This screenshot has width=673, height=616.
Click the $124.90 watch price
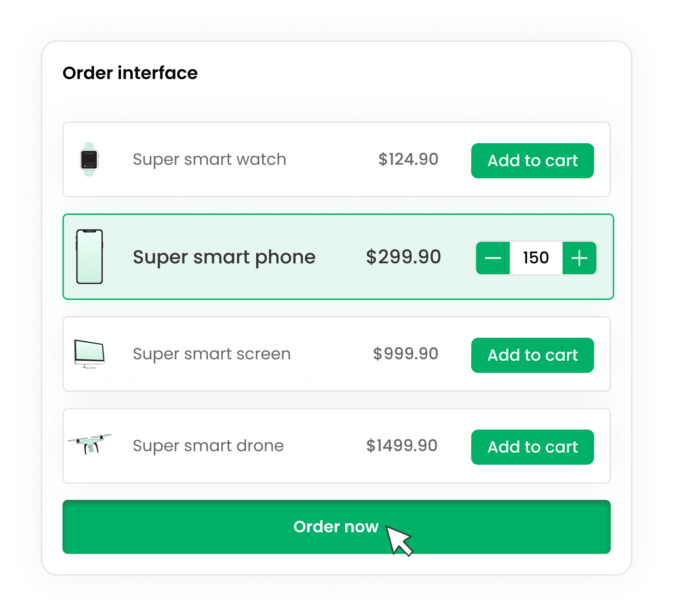click(x=408, y=159)
